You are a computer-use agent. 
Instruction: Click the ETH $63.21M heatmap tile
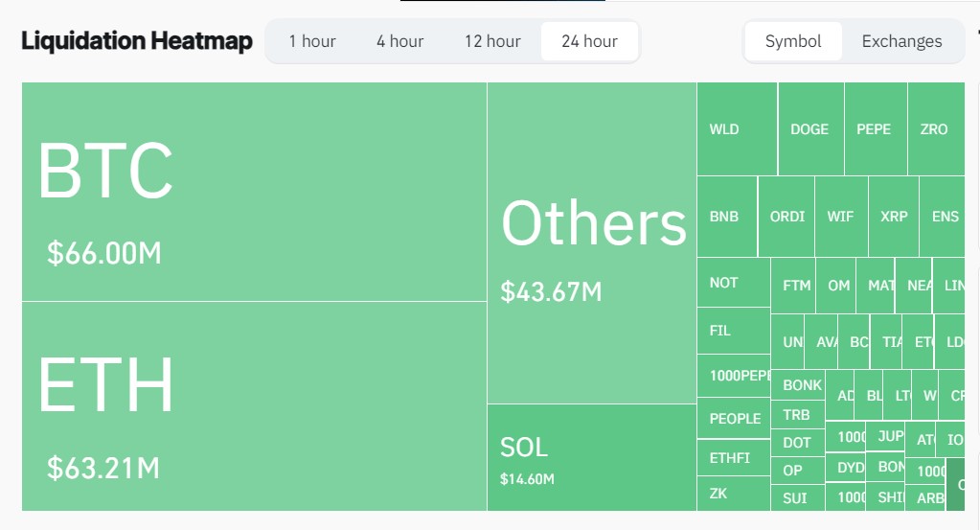coord(254,406)
